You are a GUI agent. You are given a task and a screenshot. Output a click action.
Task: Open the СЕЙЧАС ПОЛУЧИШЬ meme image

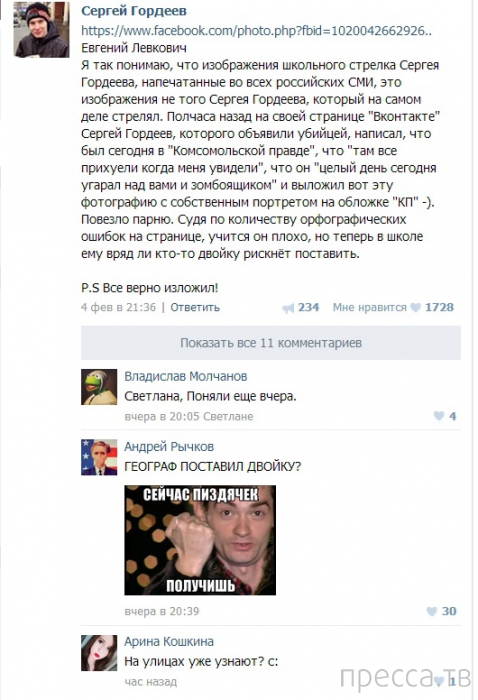(200, 540)
